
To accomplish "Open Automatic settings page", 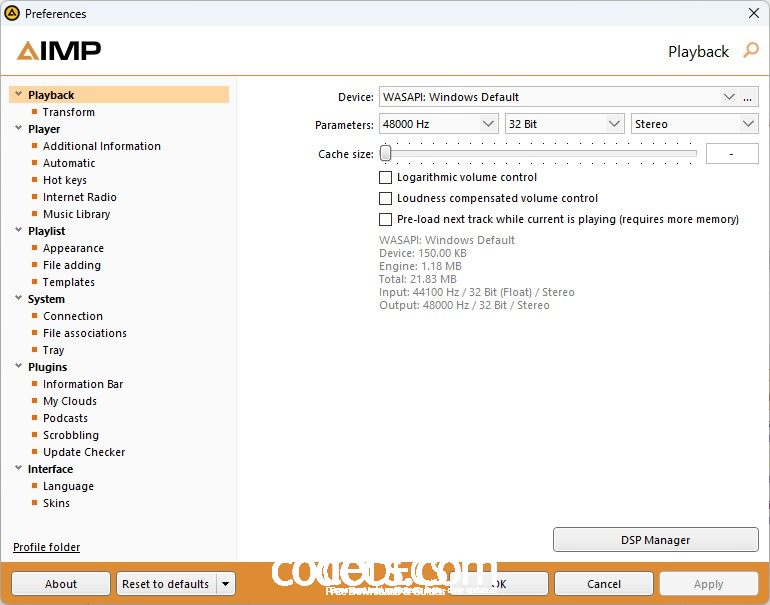I will click(x=69, y=163).
